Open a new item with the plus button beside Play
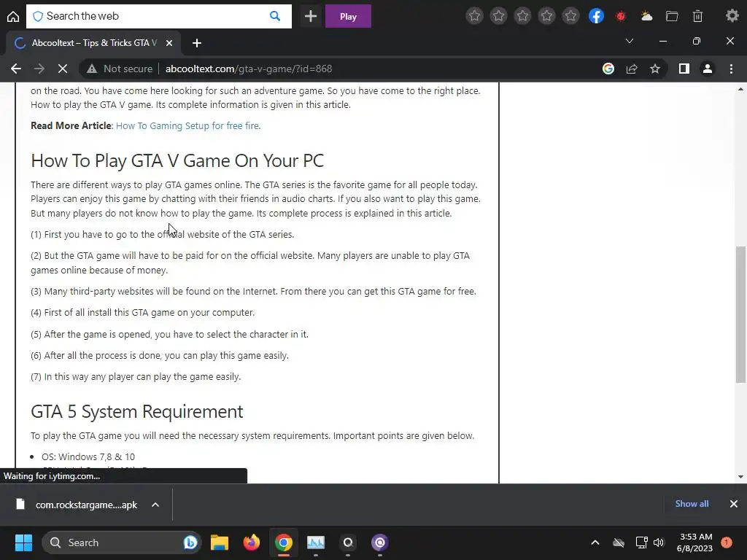The image size is (747, 560). [311, 16]
